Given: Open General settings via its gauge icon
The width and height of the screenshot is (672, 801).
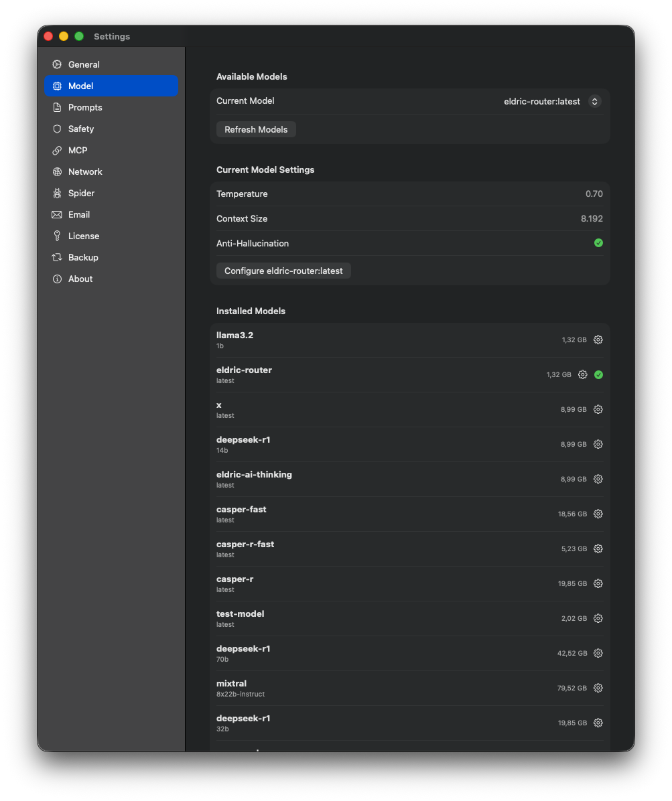Looking at the screenshot, I should coord(58,64).
